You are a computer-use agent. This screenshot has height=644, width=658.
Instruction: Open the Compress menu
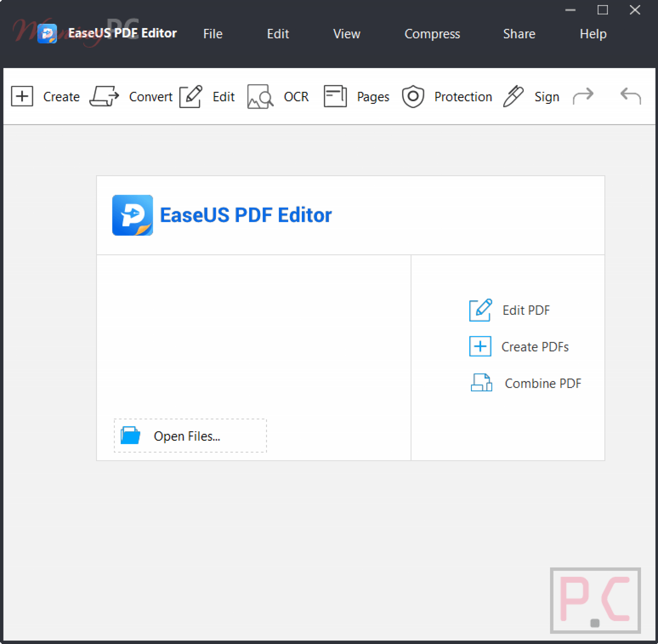[x=432, y=34]
